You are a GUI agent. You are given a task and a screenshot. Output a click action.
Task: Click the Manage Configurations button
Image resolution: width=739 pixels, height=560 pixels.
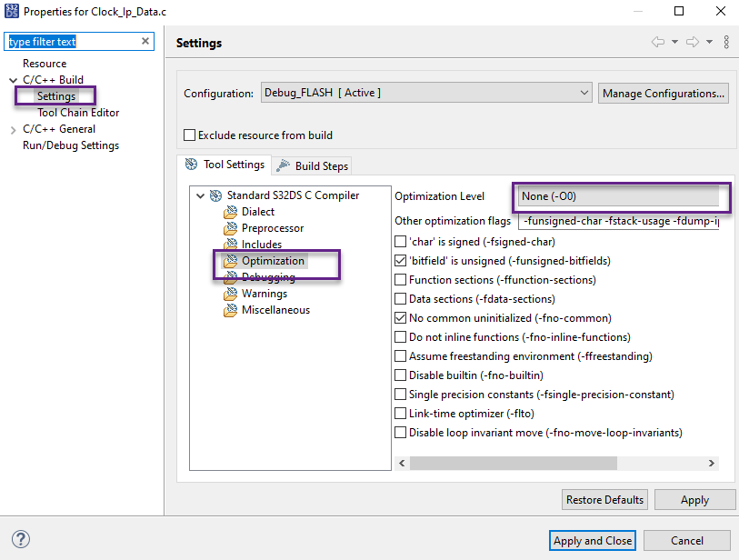coord(663,93)
